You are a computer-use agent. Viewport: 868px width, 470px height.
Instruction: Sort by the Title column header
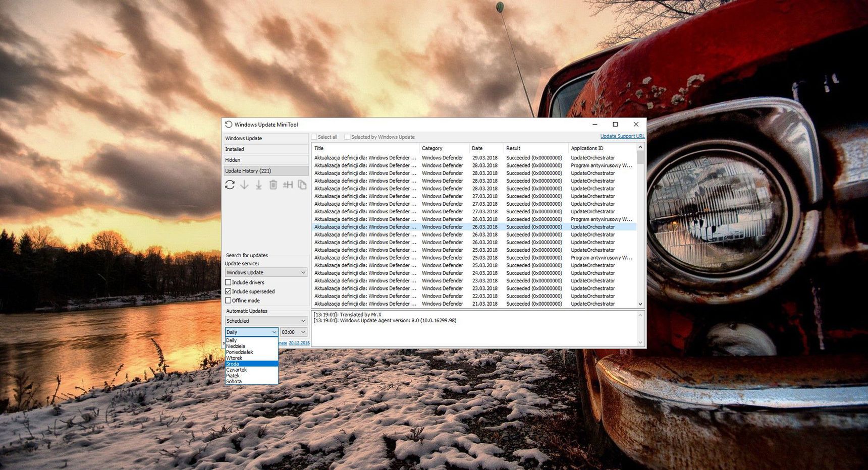coord(365,148)
